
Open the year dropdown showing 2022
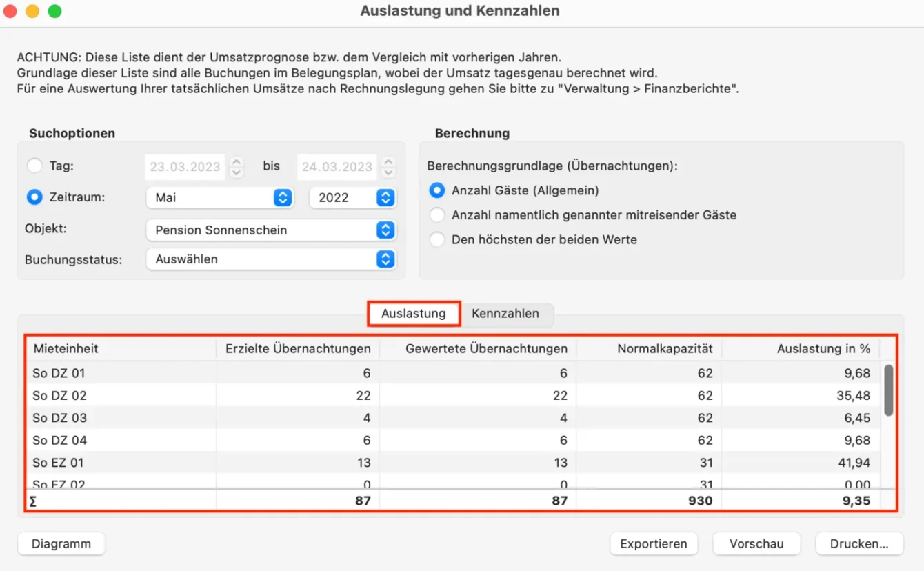(x=352, y=197)
